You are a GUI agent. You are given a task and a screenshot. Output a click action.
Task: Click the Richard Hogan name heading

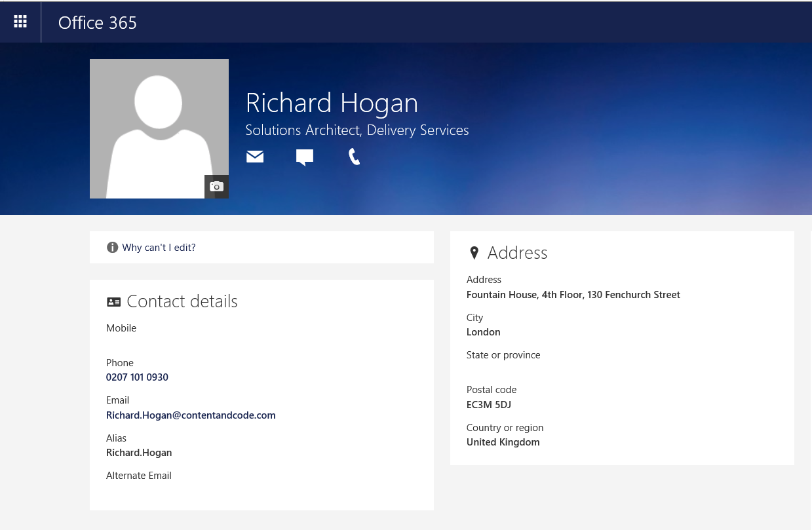click(332, 104)
